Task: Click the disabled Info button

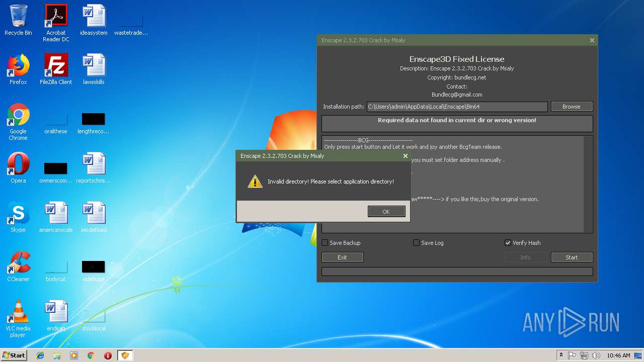Action: [x=525, y=257]
